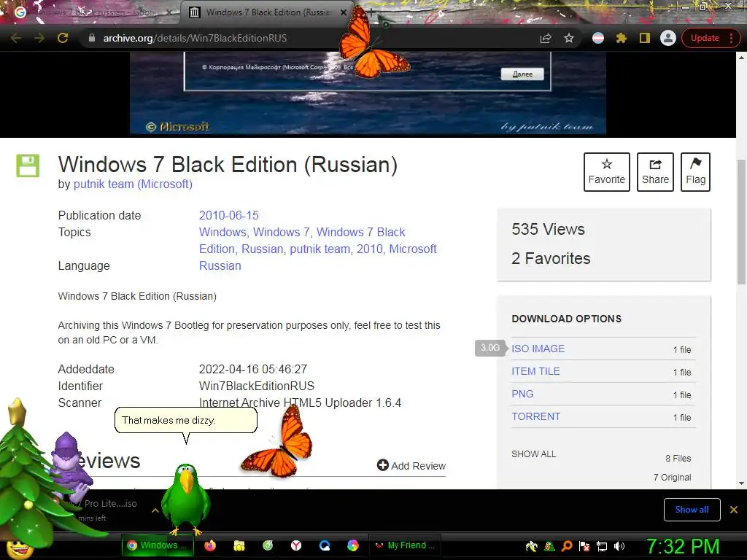The height and width of the screenshot is (560, 747).
Task: Toggle the browser side panel icon
Action: click(x=645, y=38)
